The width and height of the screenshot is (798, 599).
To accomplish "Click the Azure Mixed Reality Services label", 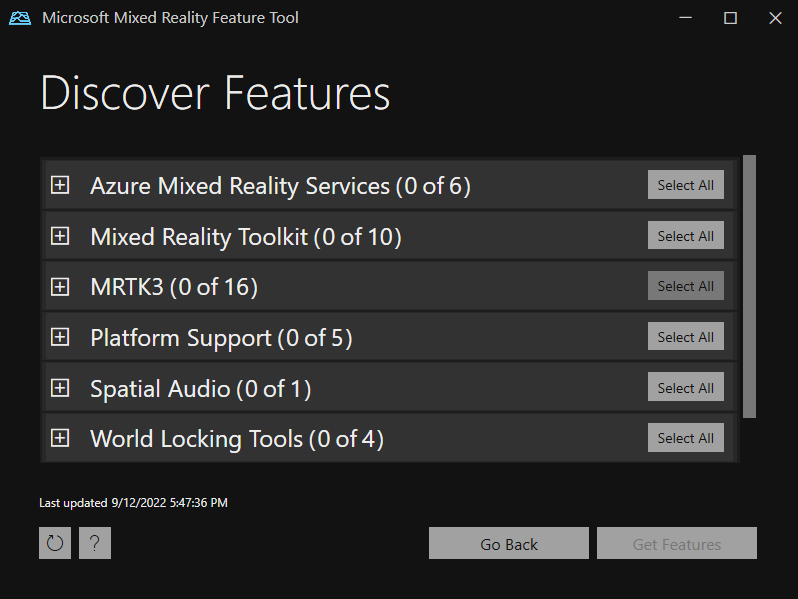I will (280, 186).
